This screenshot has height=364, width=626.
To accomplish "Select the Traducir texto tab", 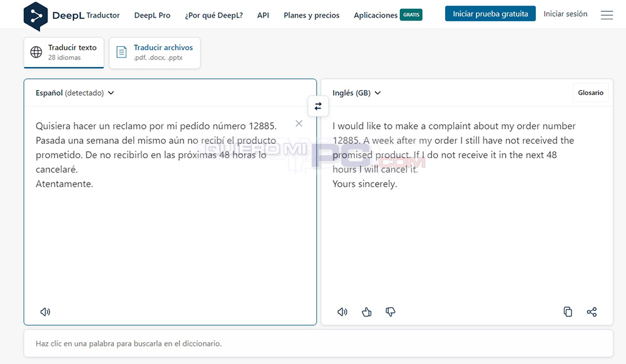I will tap(64, 53).
